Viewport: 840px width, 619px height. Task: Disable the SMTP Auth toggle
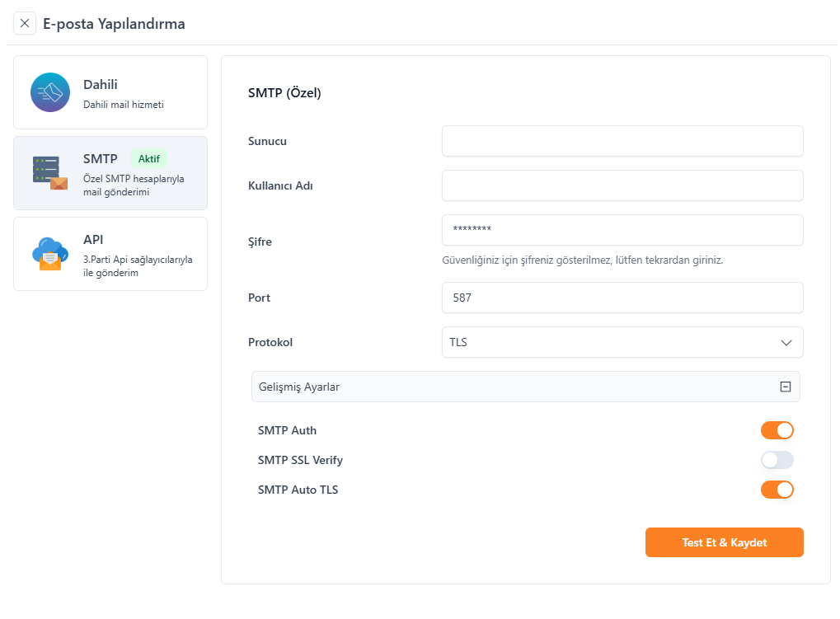[x=777, y=430]
